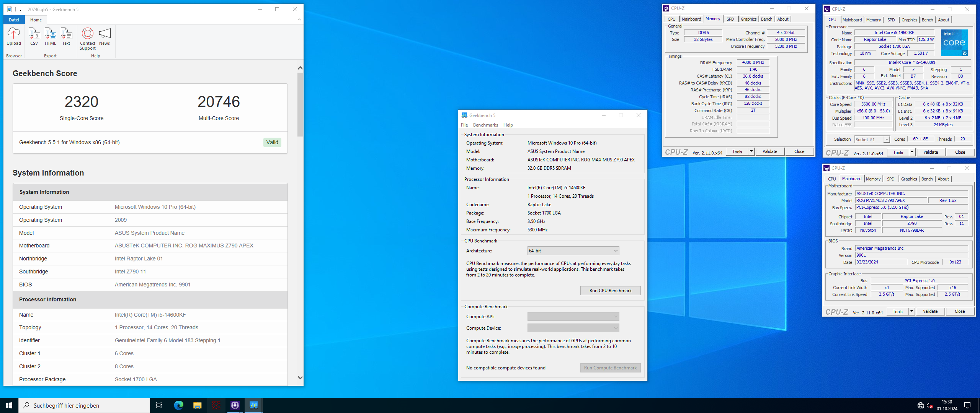Open the Datei tab
The height and width of the screenshot is (413, 980).
click(14, 20)
